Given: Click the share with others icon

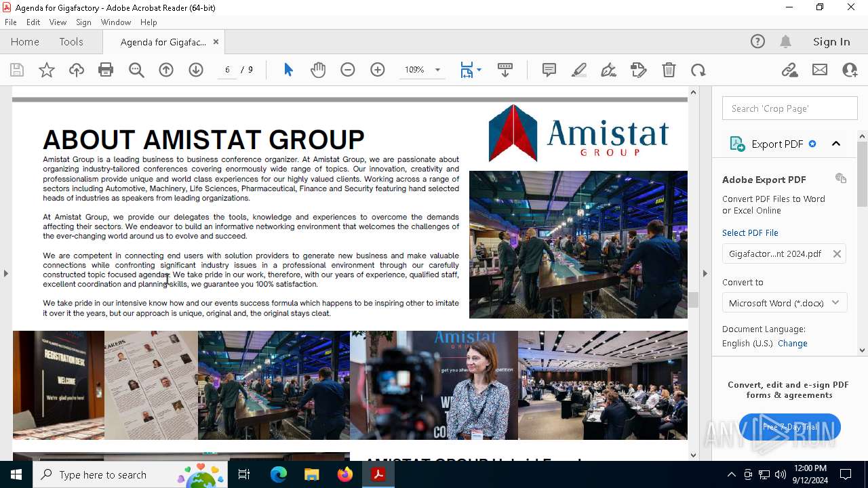Looking at the screenshot, I should pyautogui.click(x=850, y=70).
